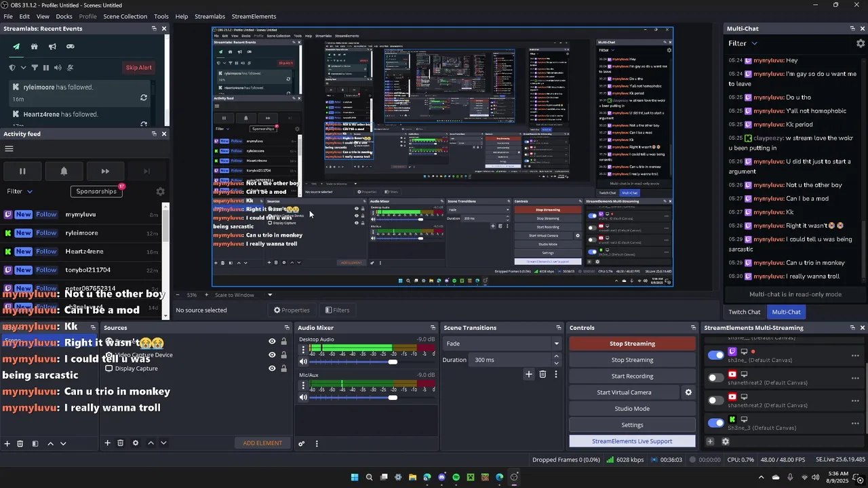Open the paper plane tab in Recent Events
This screenshot has width=868, height=488.
pyautogui.click(x=16, y=47)
